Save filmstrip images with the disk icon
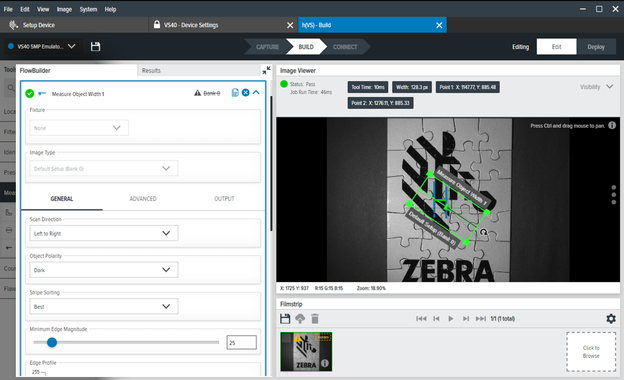624x380 pixels. tap(285, 318)
